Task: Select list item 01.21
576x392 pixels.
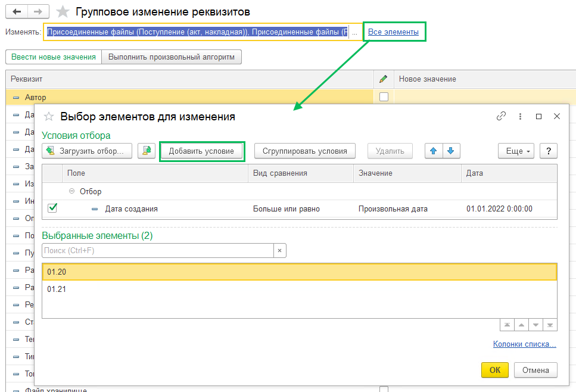Action: [300, 289]
